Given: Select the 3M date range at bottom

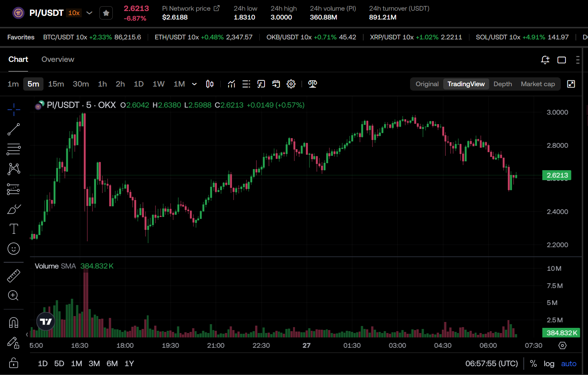Looking at the screenshot, I should coord(94,364).
